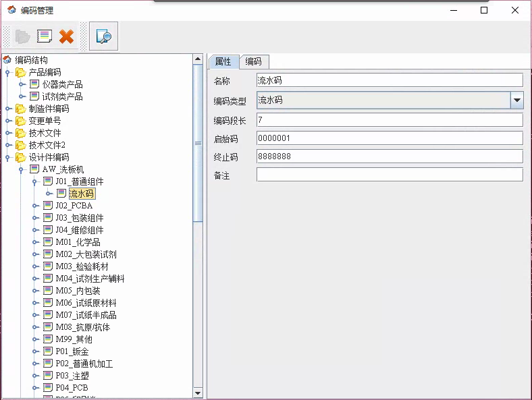Select the 仪器类产品 tree item
The image size is (532, 400).
point(62,84)
